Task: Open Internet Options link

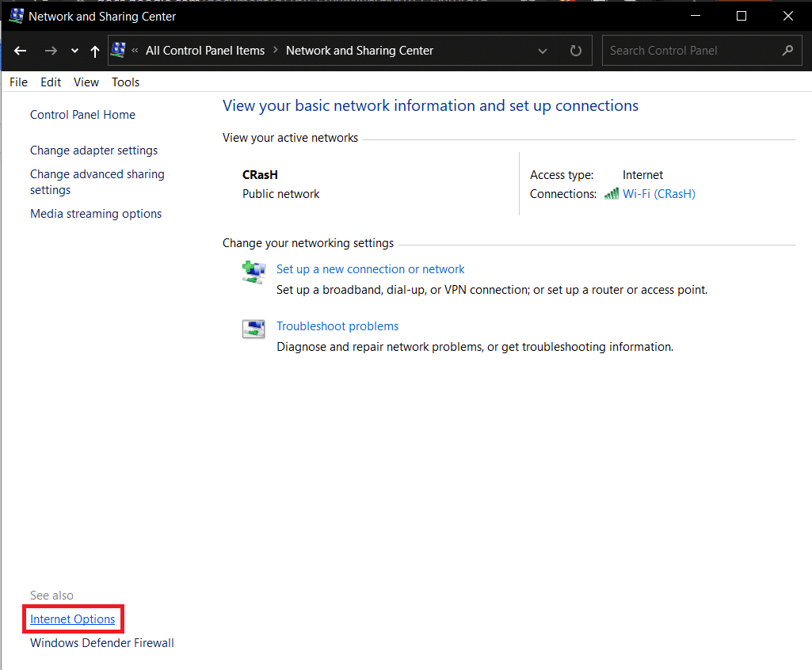Action: click(x=72, y=619)
